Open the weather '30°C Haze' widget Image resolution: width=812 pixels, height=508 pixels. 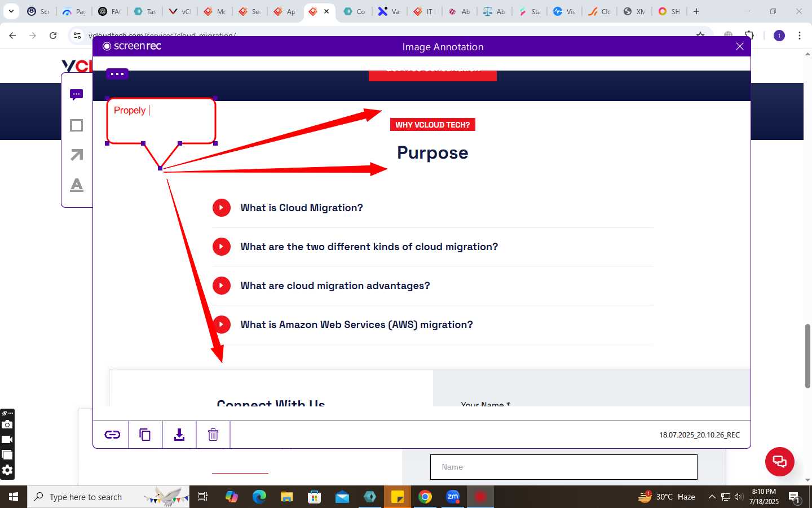(667, 497)
